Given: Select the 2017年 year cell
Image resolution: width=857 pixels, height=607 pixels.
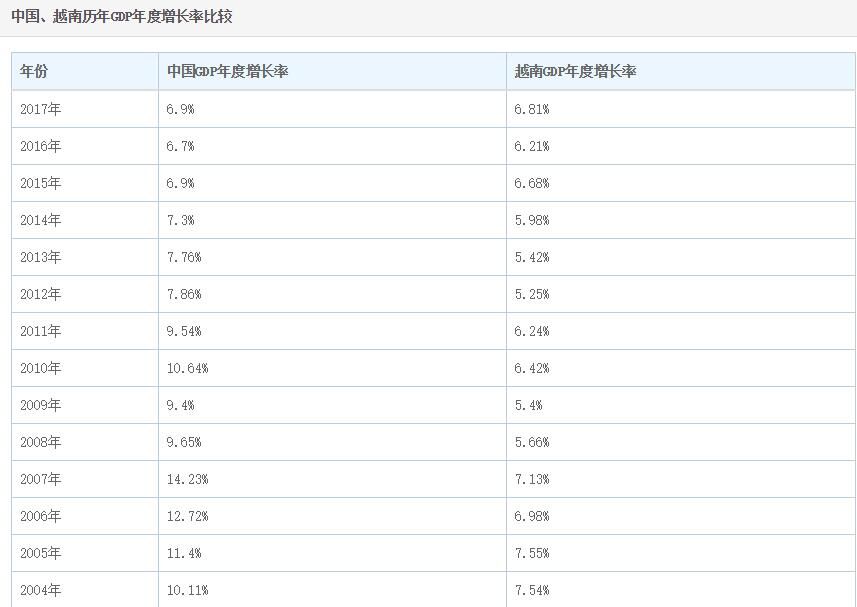Looking at the screenshot, I should click(x=40, y=109).
